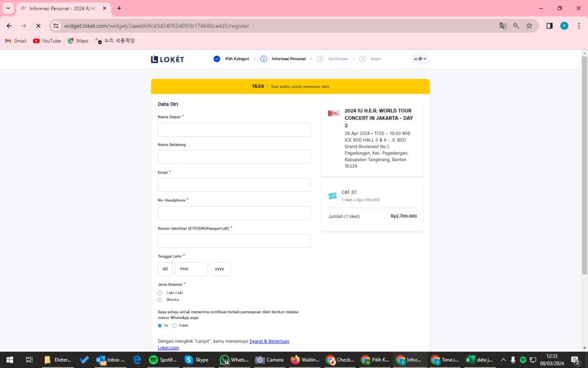588x368 pixels.
Task: Open the Dieter folder taskbar item
Action: coord(58,360)
